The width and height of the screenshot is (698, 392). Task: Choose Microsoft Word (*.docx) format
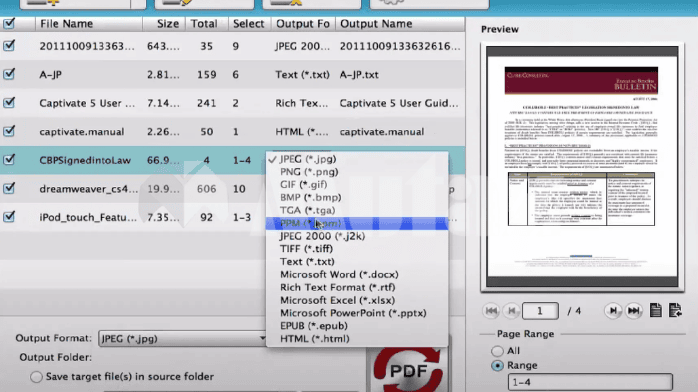tap(357, 275)
